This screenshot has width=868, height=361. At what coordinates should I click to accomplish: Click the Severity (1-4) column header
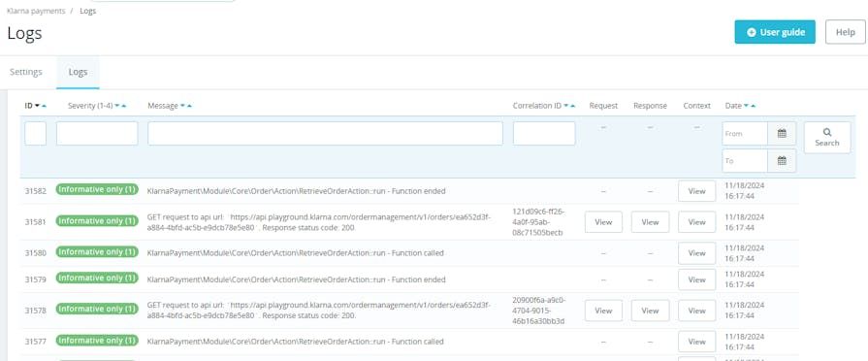click(90, 106)
